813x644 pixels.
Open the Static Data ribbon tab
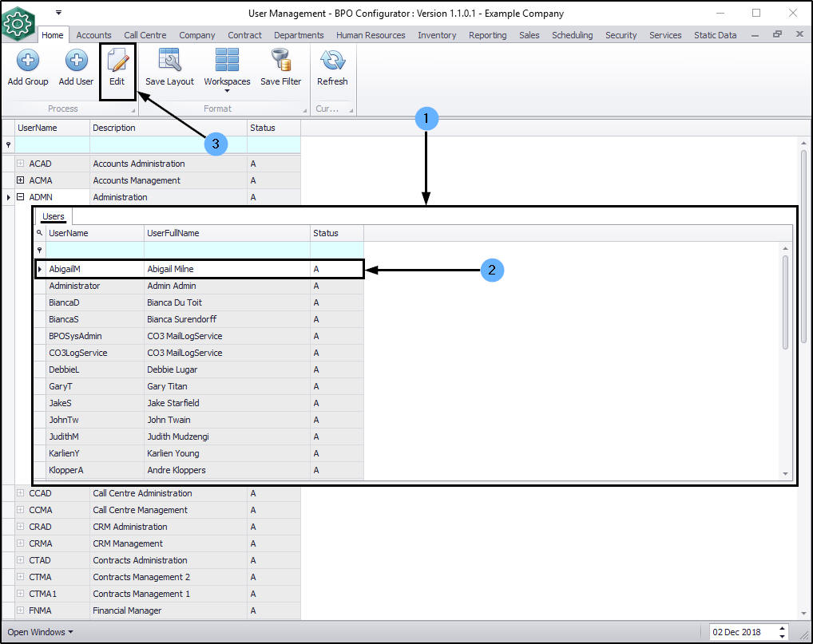(x=715, y=34)
